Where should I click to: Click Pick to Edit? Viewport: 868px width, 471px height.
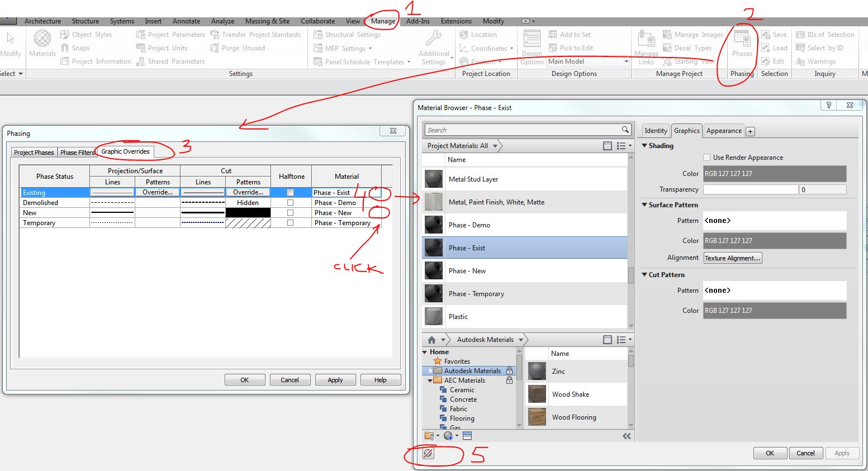pos(571,48)
